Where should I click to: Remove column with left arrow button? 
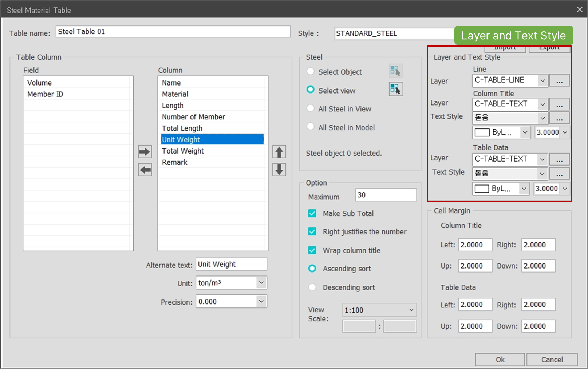145,170
